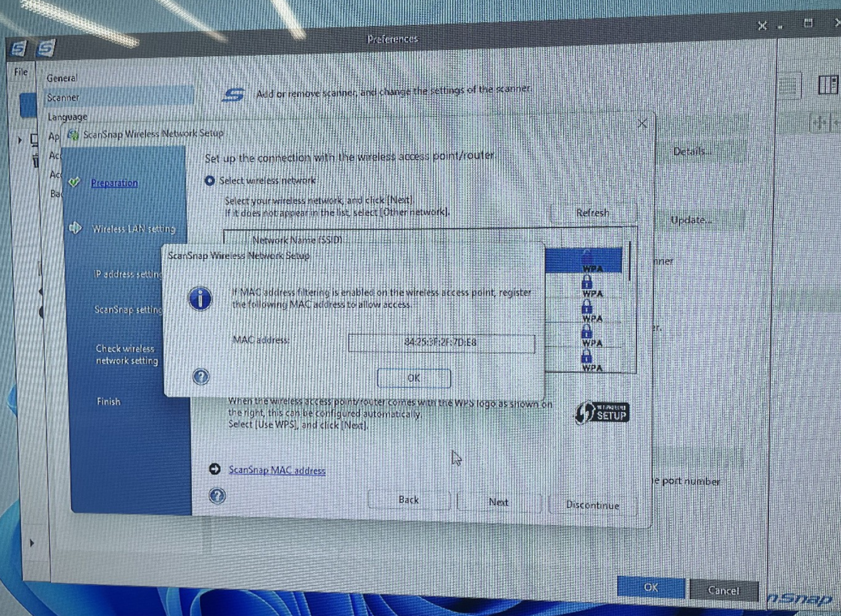Click the WPS Setup logo icon
841x616 pixels.
pos(602,413)
